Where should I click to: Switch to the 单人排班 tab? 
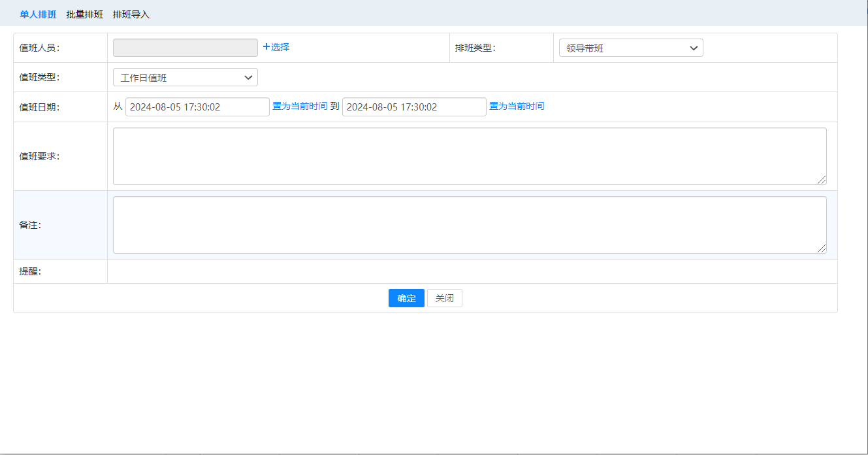click(x=38, y=14)
